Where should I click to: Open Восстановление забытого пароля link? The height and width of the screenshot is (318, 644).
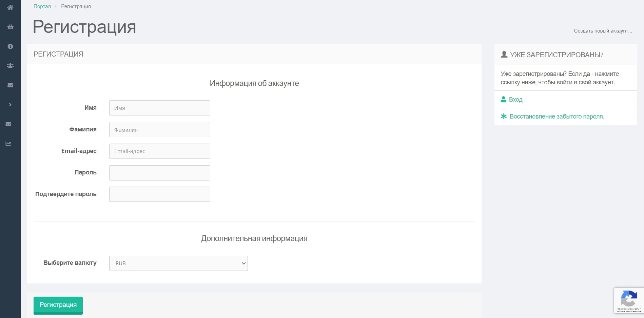(x=557, y=116)
